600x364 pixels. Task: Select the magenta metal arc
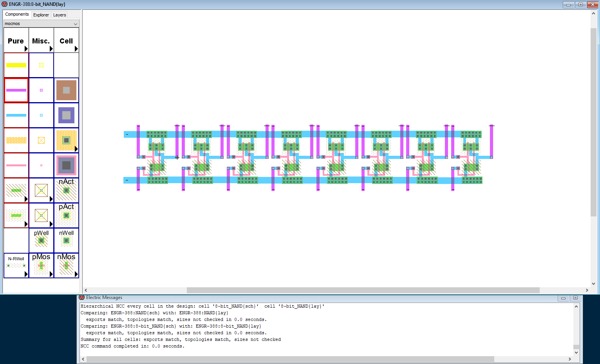point(16,90)
